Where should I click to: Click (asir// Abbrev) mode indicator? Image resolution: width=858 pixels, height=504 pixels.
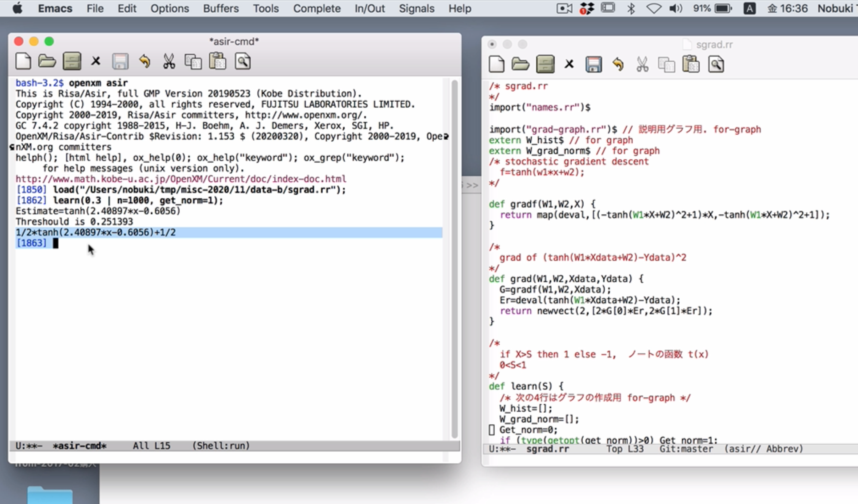pos(764,449)
